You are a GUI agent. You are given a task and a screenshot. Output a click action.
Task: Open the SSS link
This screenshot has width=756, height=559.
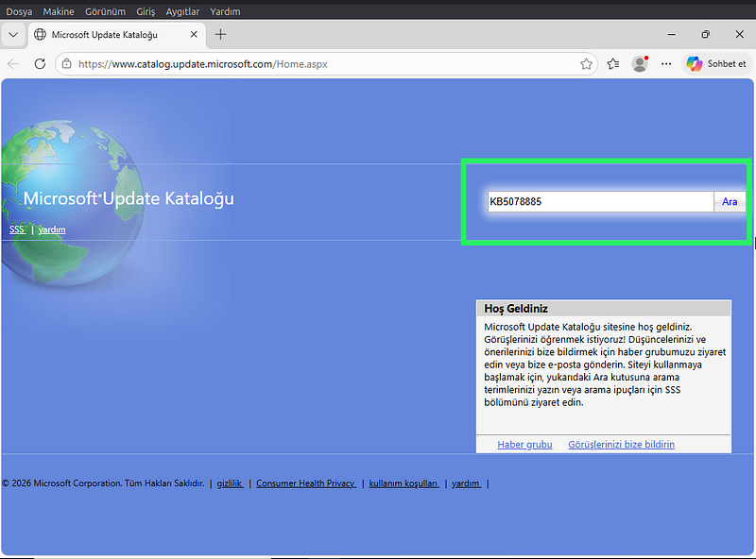click(17, 229)
